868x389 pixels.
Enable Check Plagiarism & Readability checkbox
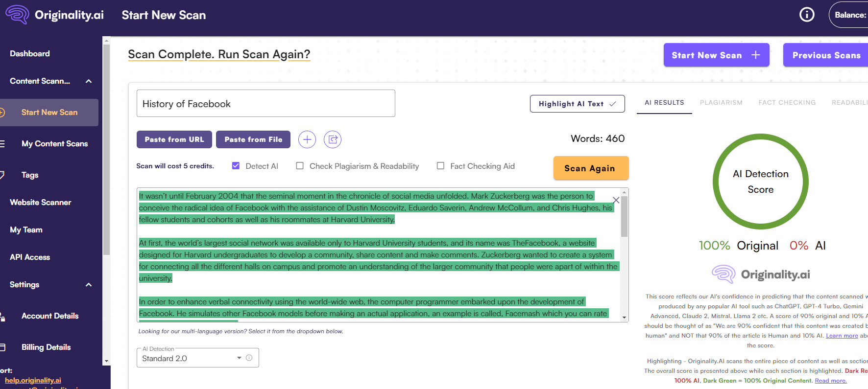tap(300, 166)
